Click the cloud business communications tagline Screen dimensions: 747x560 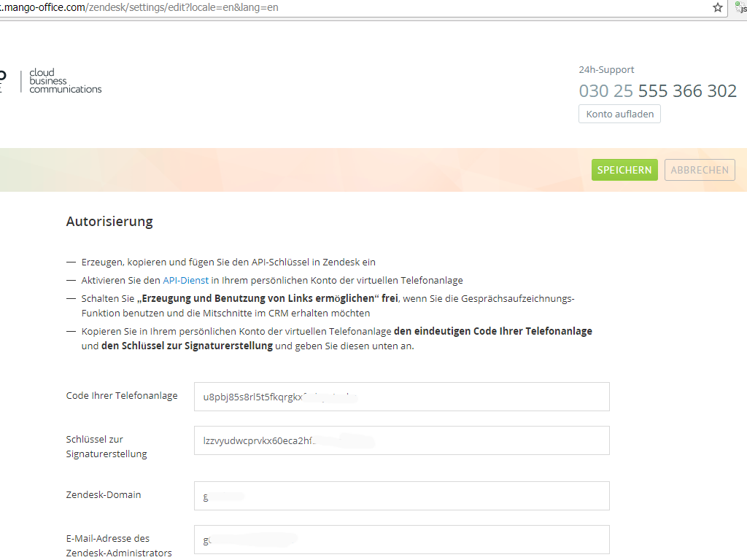65,81
